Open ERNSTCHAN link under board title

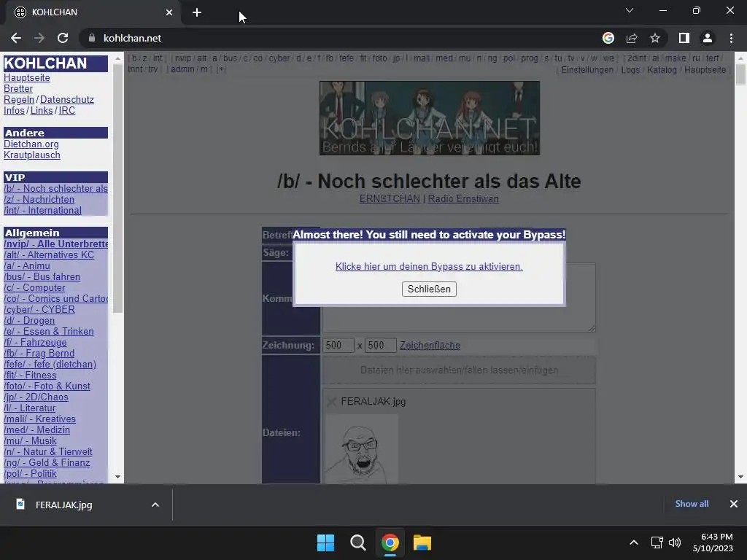390,198
